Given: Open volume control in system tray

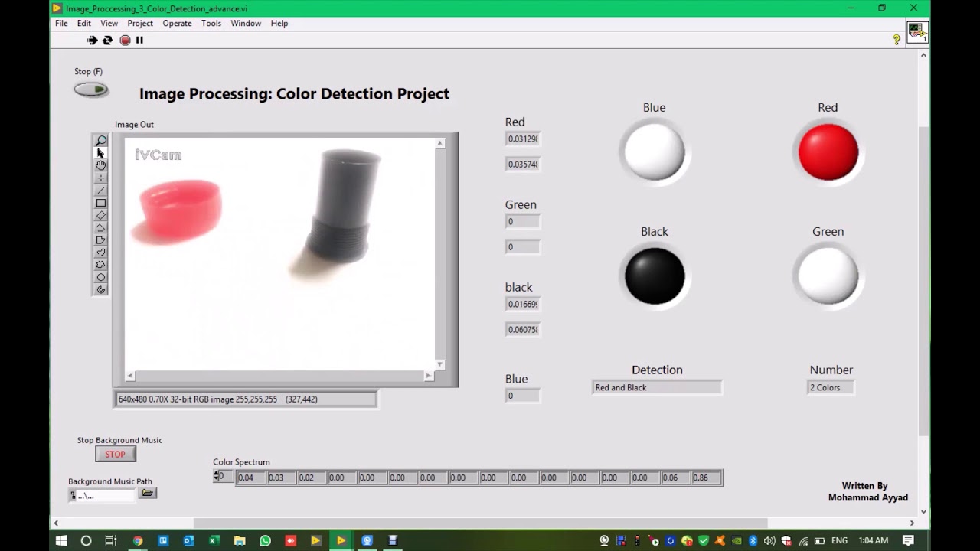Looking at the screenshot, I should 769,541.
